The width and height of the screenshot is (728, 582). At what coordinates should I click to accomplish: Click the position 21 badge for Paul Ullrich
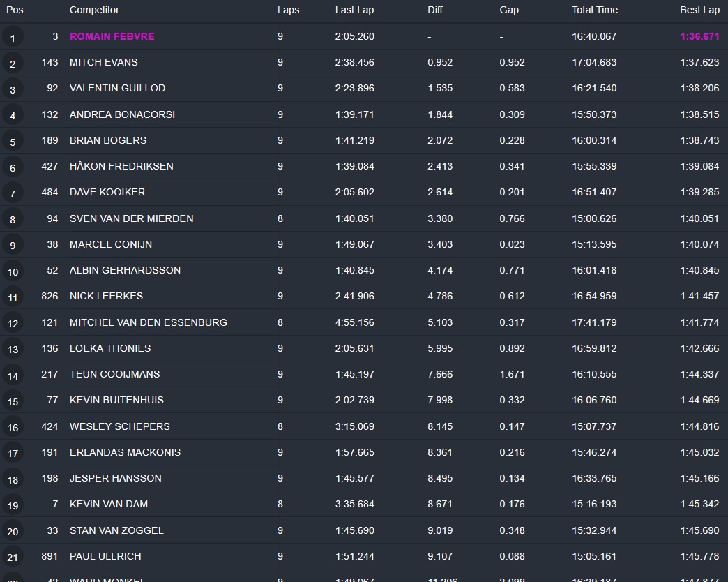[x=13, y=557]
